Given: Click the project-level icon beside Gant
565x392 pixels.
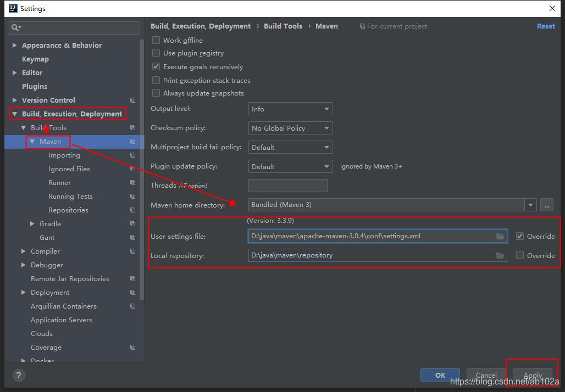Looking at the screenshot, I should [x=132, y=238].
